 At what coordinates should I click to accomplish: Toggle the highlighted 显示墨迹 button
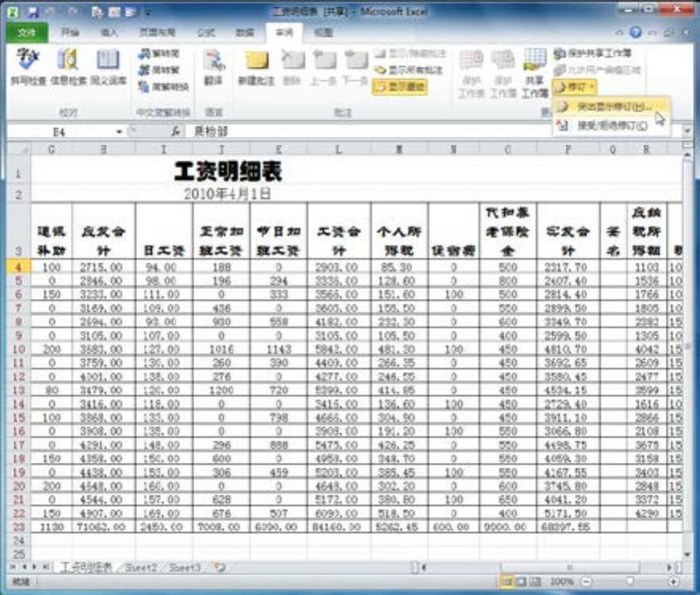point(400,87)
